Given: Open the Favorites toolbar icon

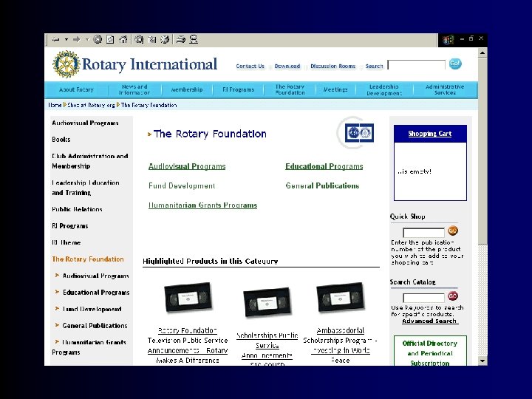Looking at the screenshot, I should 151,40.
